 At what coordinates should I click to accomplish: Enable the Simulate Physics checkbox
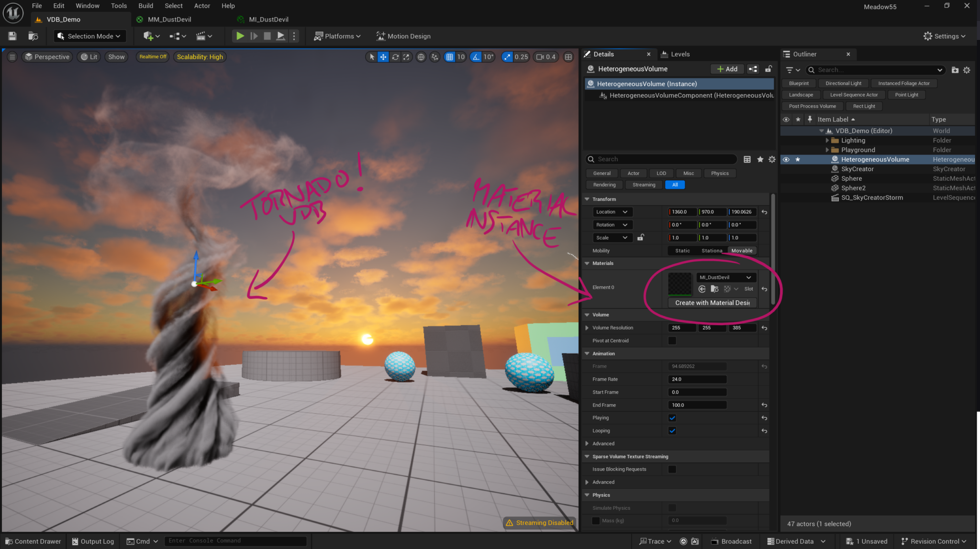click(672, 507)
